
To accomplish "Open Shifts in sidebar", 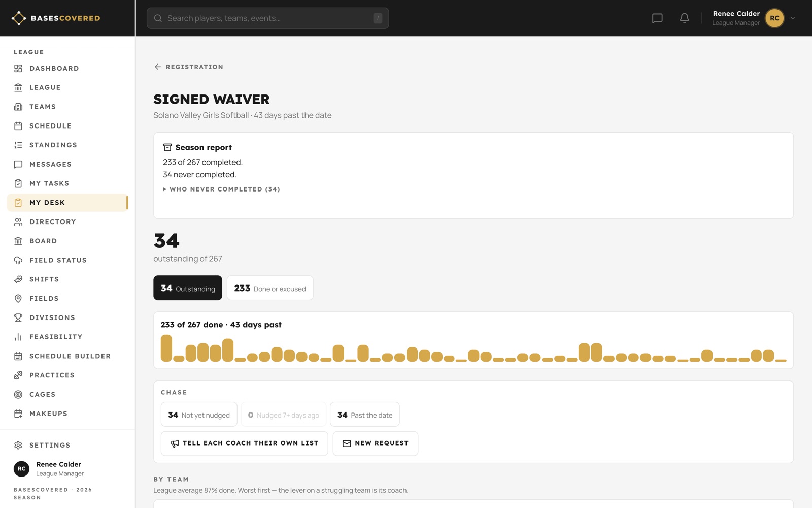I will pos(67,279).
